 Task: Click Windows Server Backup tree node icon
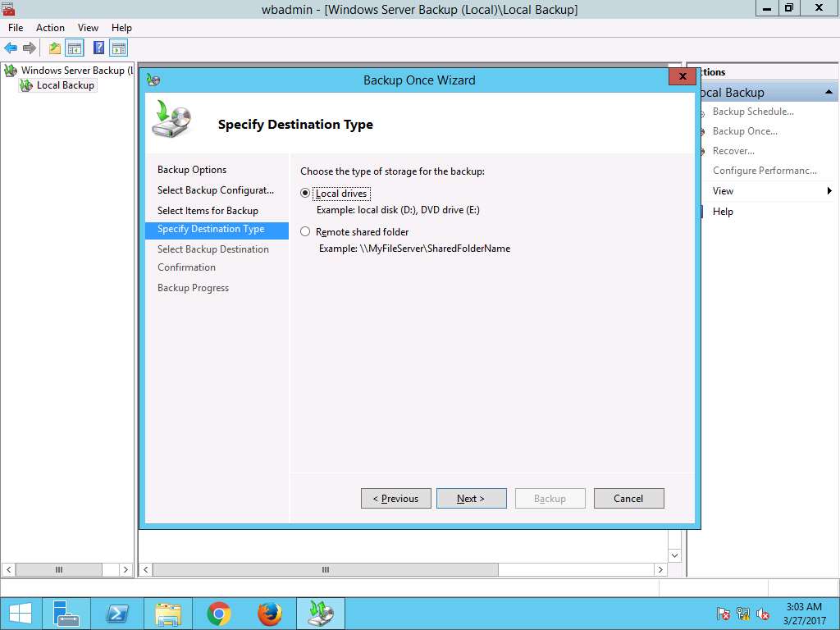(x=11, y=71)
